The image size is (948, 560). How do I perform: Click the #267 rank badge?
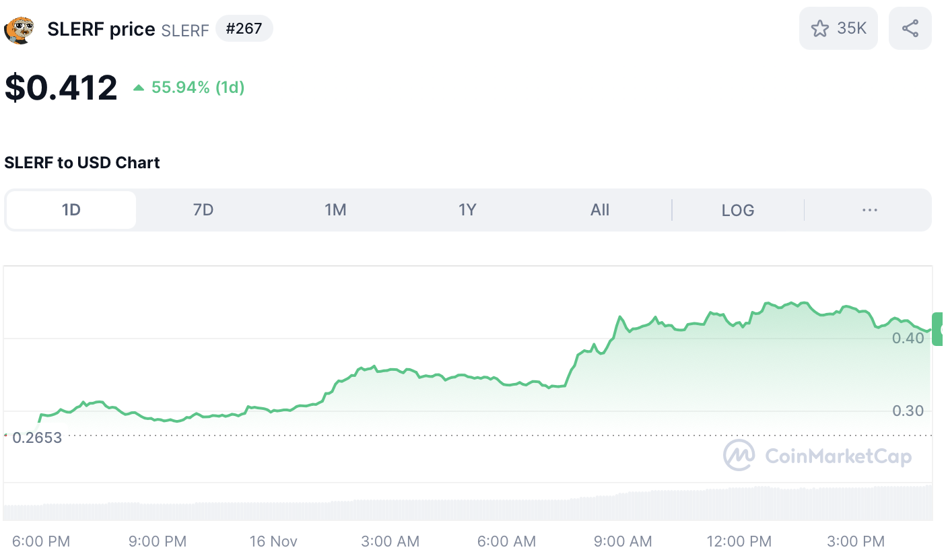coord(244,29)
